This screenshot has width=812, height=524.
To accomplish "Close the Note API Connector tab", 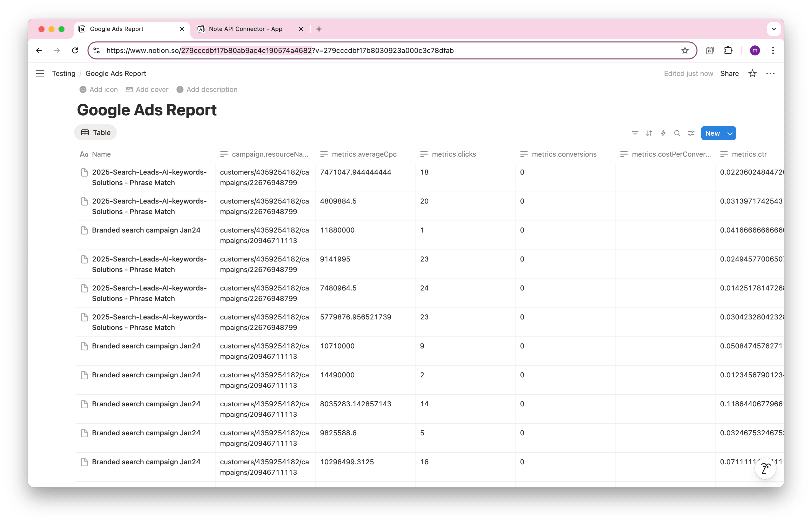I will click(301, 29).
